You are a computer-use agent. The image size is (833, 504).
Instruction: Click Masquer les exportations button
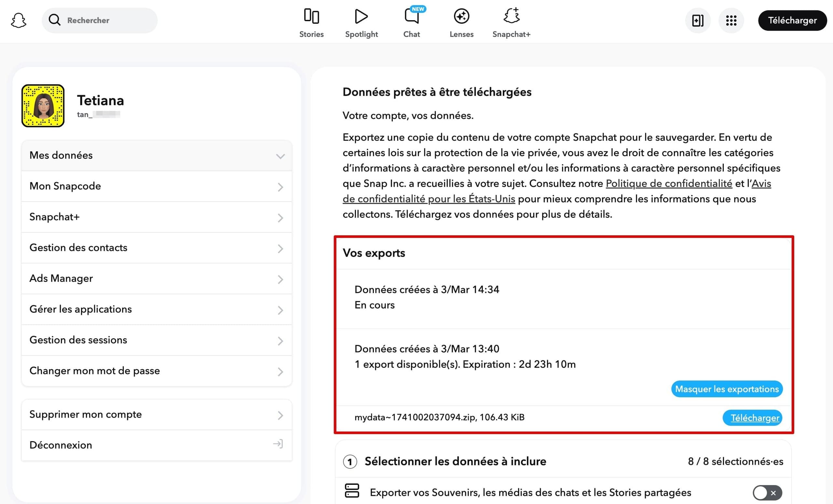(x=727, y=389)
